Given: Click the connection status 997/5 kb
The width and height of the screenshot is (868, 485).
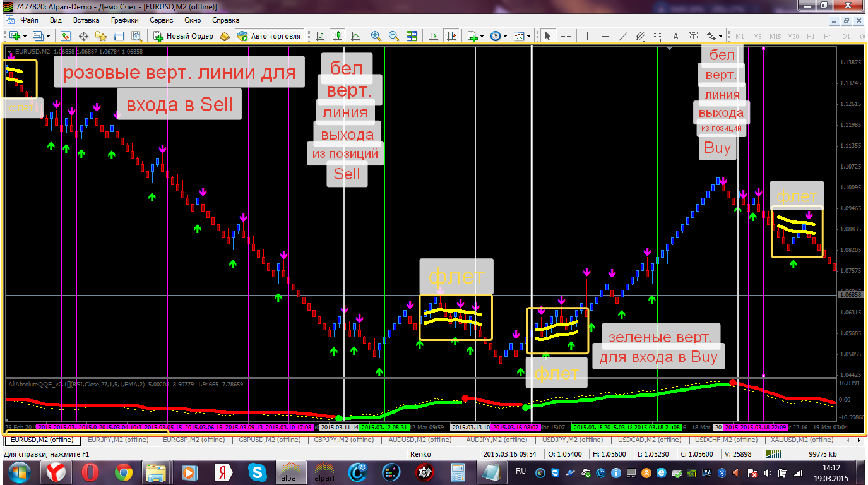Looking at the screenshot, I should [823, 454].
